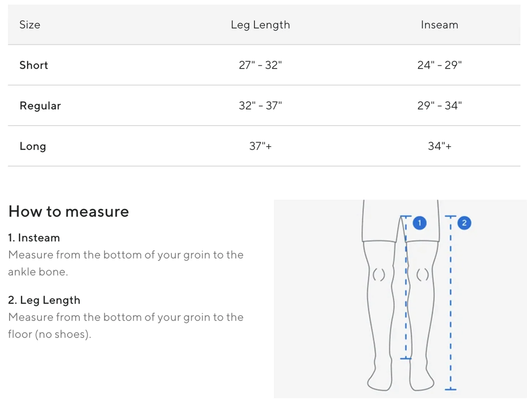Click the How to measure heading
This screenshot has width=532, height=406.
click(69, 211)
